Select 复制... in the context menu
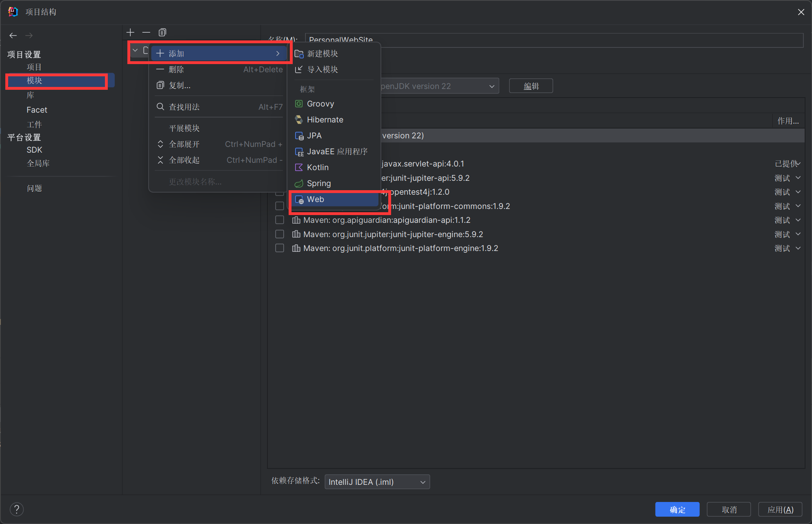 coord(218,85)
